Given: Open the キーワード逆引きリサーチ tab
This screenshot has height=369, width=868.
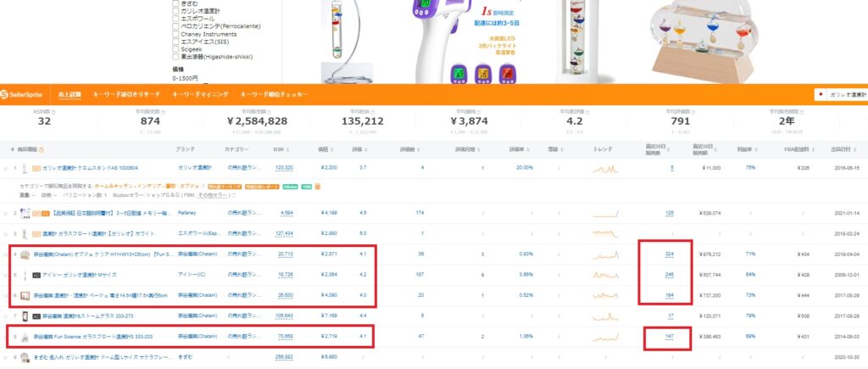Looking at the screenshot, I should pyautogui.click(x=126, y=95).
